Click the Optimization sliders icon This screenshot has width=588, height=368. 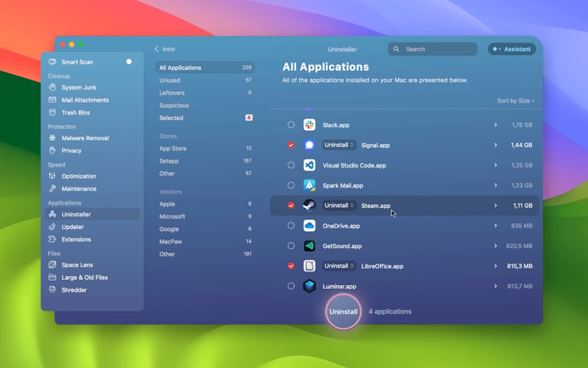pos(53,176)
